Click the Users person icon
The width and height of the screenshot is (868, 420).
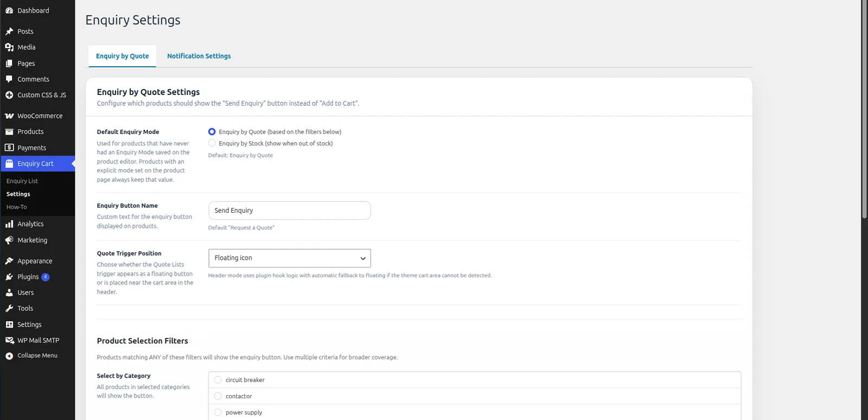click(9, 292)
